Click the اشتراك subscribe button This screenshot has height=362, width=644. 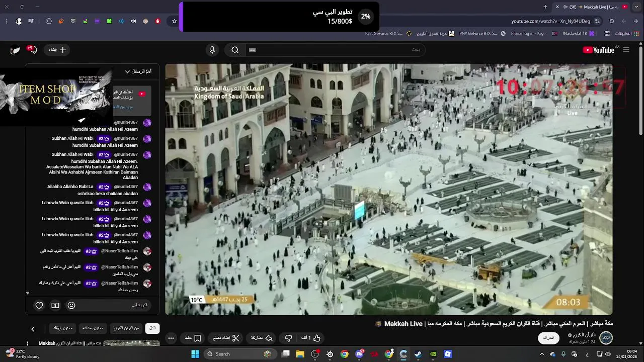click(549, 338)
